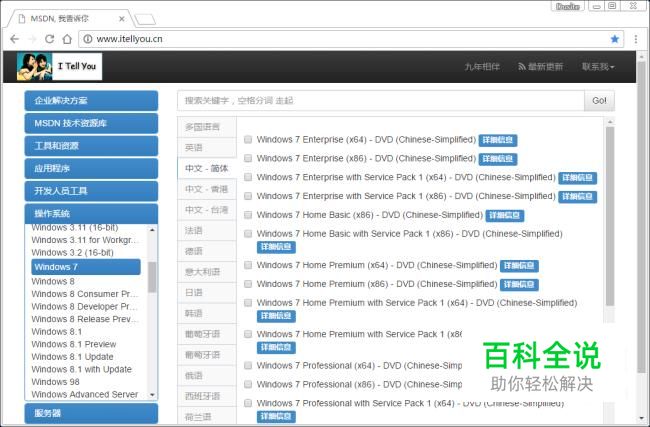Expand the 工具和资源 category

pyautogui.click(x=91, y=146)
